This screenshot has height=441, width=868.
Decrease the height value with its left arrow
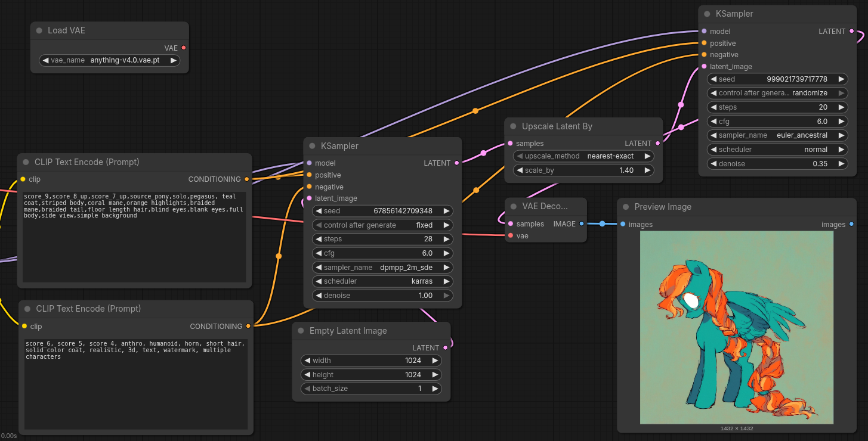click(307, 375)
